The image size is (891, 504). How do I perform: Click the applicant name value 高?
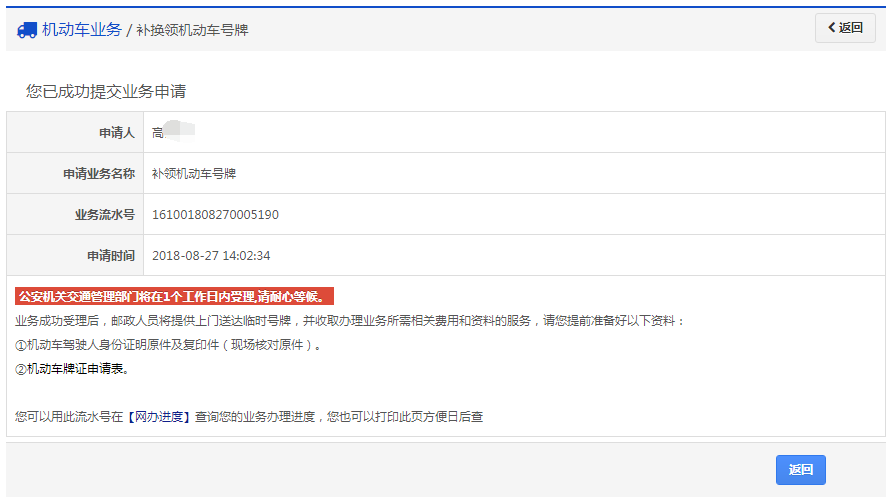(158, 132)
